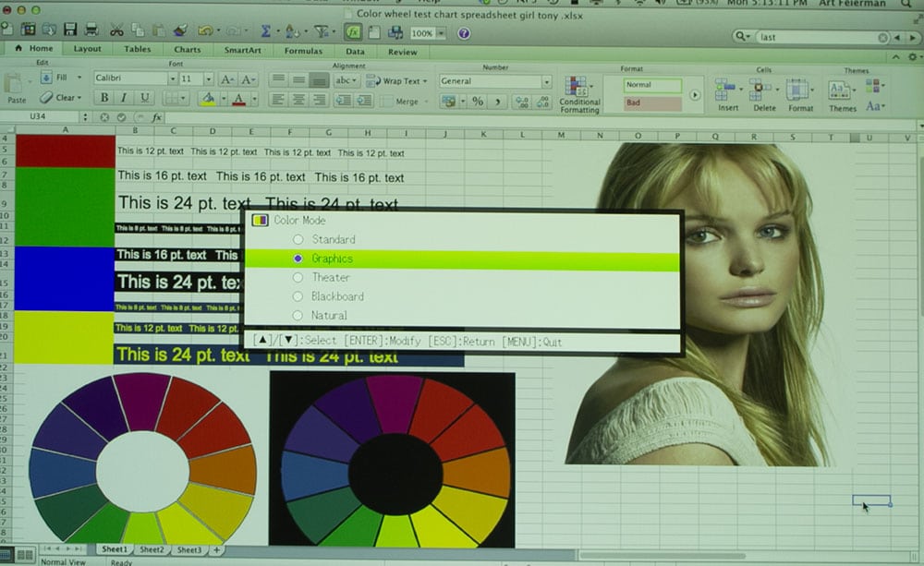Viewport: 924px width, 566px height.
Task: Click the Cut scissors icon
Action: pos(116,30)
